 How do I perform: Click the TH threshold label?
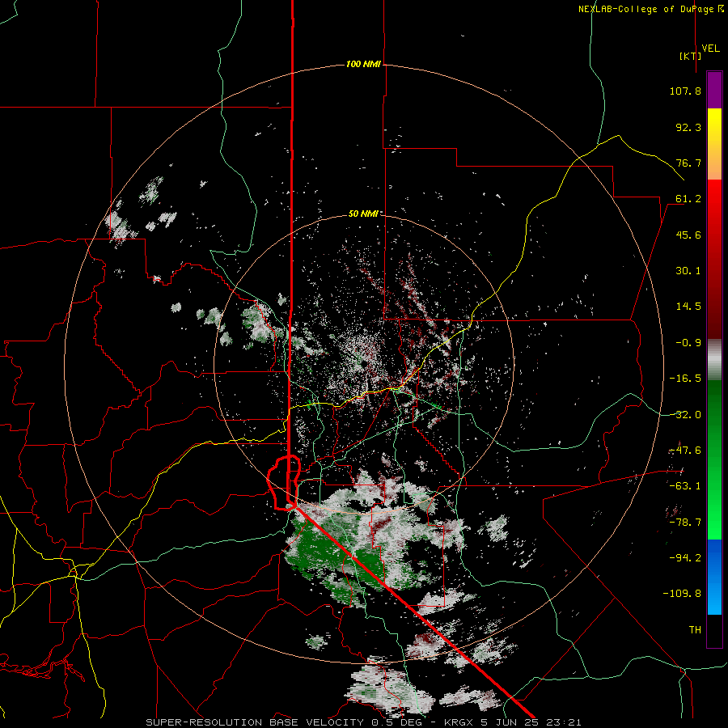(x=695, y=630)
